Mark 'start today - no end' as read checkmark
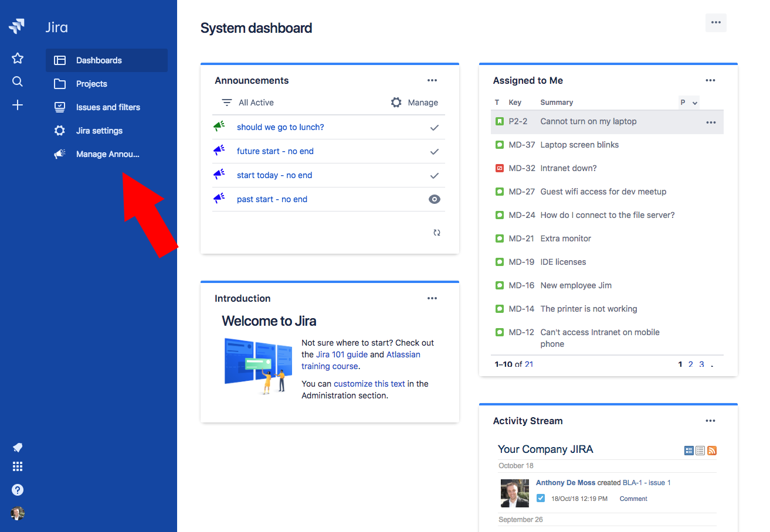The image size is (770, 532). pyautogui.click(x=435, y=175)
